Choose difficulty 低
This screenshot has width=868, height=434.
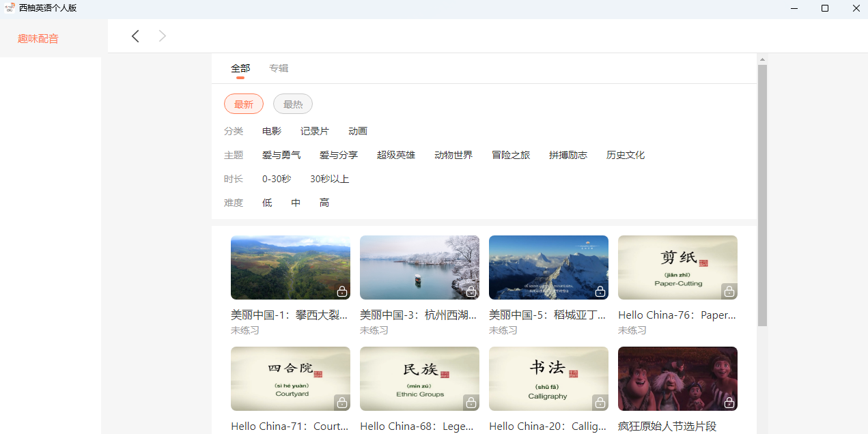pyautogui.click(x=267, y=203)
